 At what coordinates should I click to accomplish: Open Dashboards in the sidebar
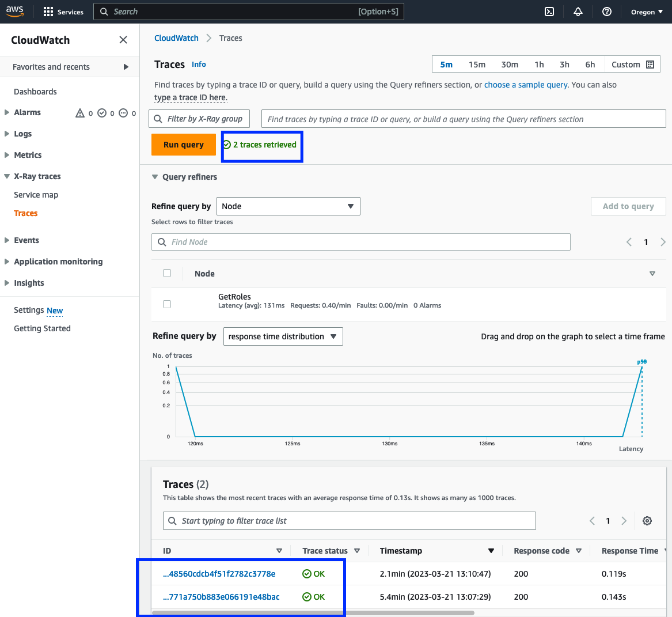35,92
